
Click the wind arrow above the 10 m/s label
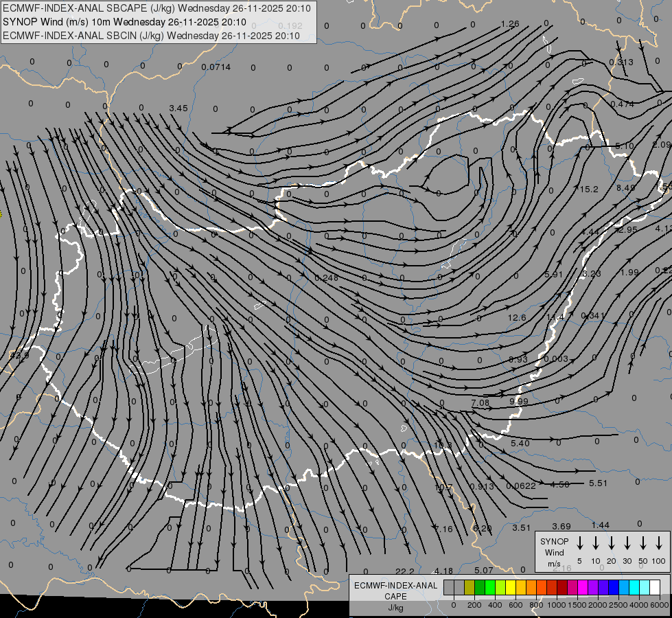tap(596, 543)
